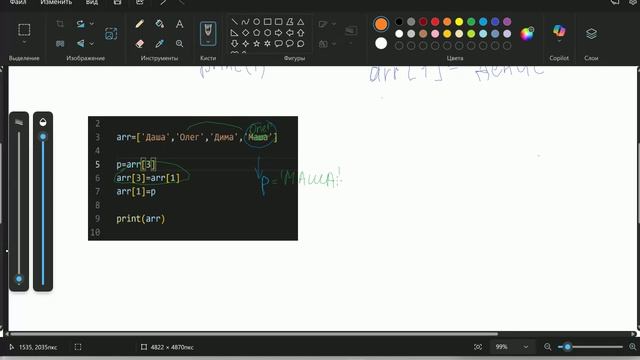The image size is (640, 360).
Task: Select the Five-point star shape
Action: [x=256, y=43]
